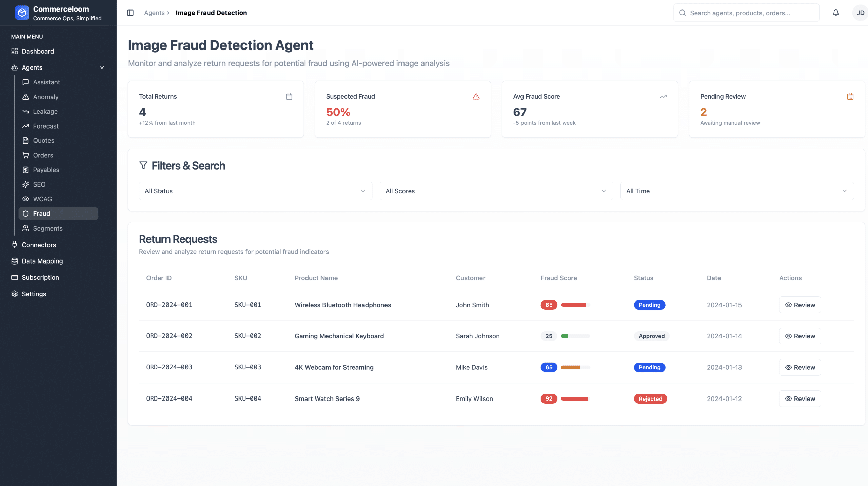Go to the Anomaly agent
This screenshot has height=486, width=868.
46,97
